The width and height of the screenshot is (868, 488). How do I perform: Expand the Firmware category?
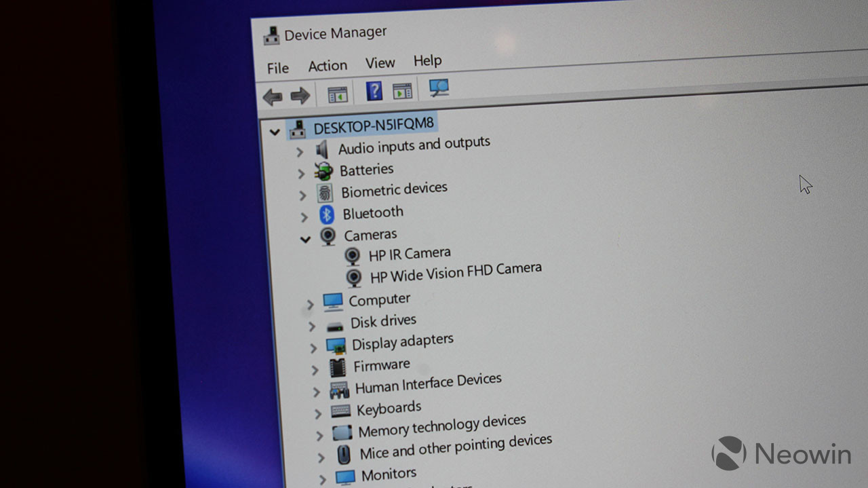315,370
